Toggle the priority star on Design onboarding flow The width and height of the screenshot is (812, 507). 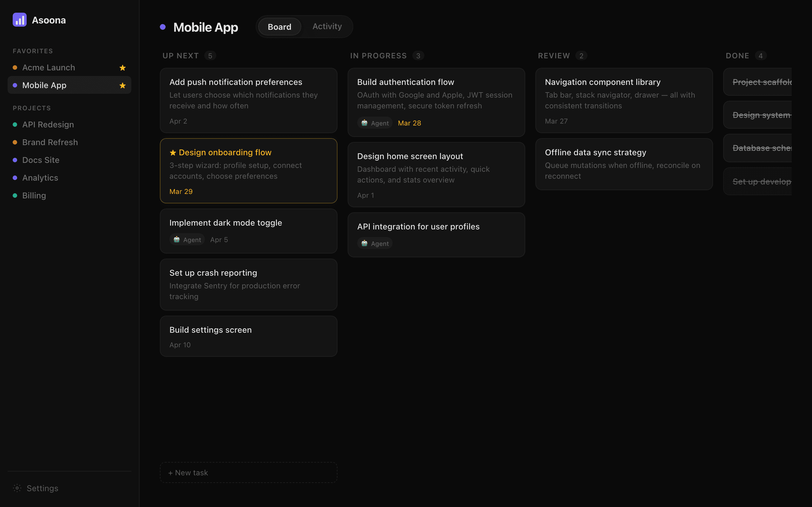tap(173, 152)
